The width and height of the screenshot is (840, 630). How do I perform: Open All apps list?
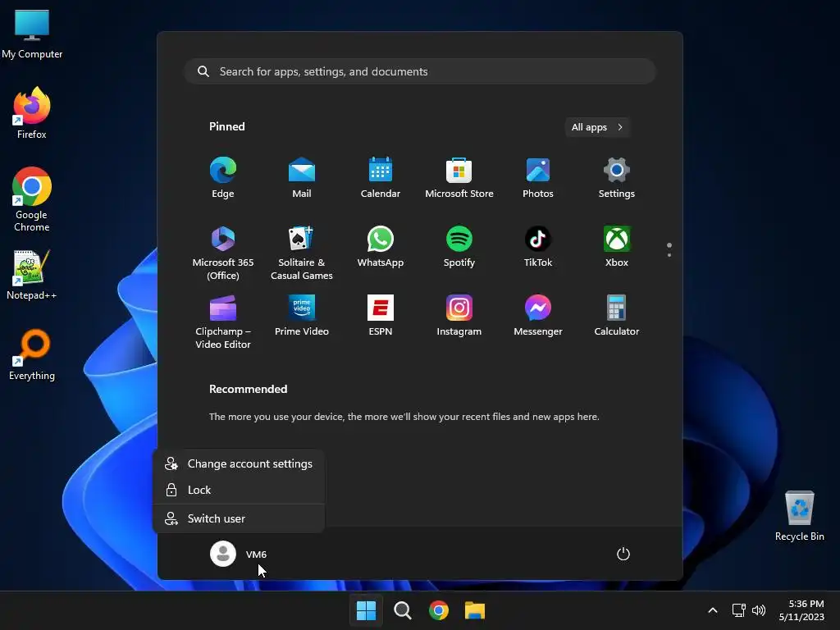(x=597, y=127)
